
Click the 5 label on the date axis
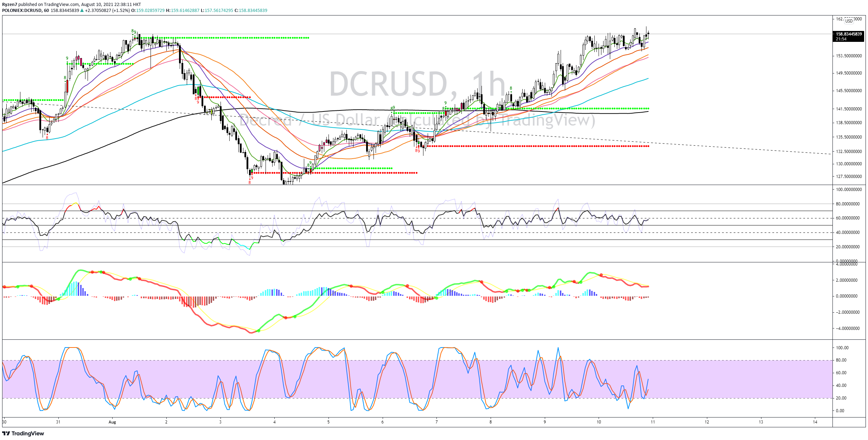pyautogui.click(x=328, y=422)
